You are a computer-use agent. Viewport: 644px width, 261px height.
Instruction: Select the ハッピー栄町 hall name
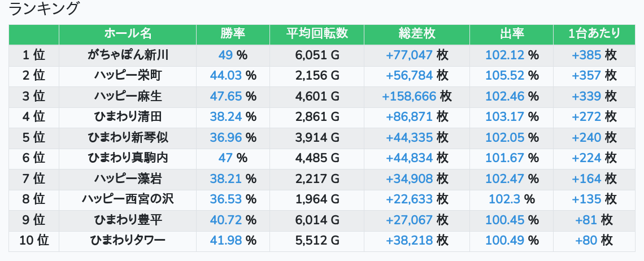pyautogui.click(x=128, y=76)
